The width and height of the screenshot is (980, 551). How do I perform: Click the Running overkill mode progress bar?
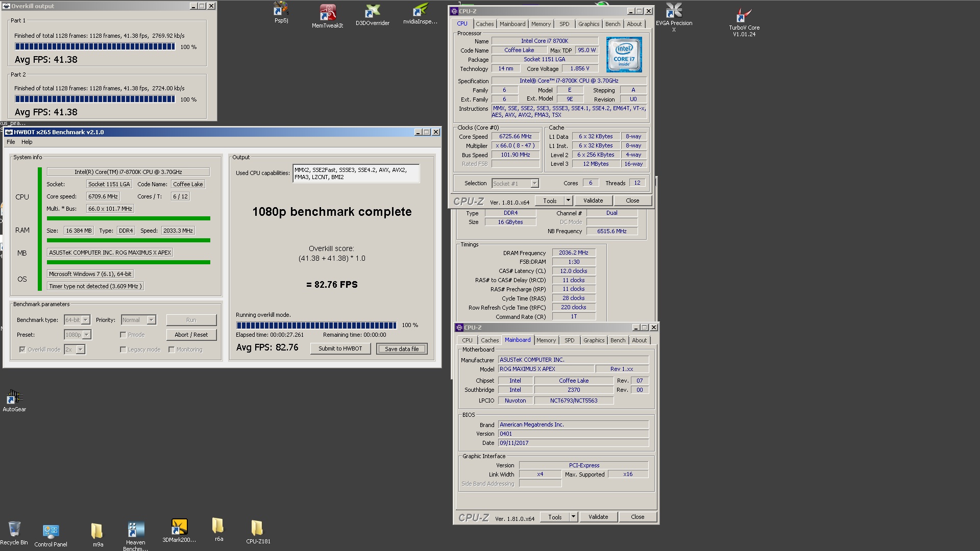pyautogui.click(x=316, y=325)
